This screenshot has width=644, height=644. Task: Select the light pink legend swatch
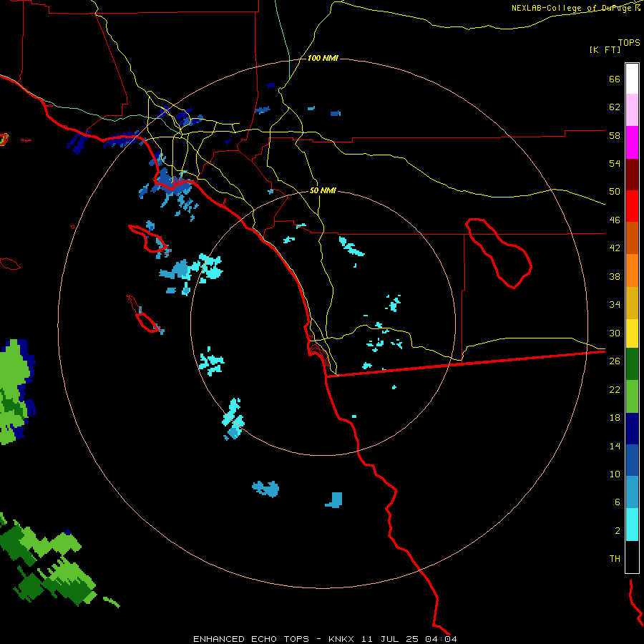tap(632, 110)
